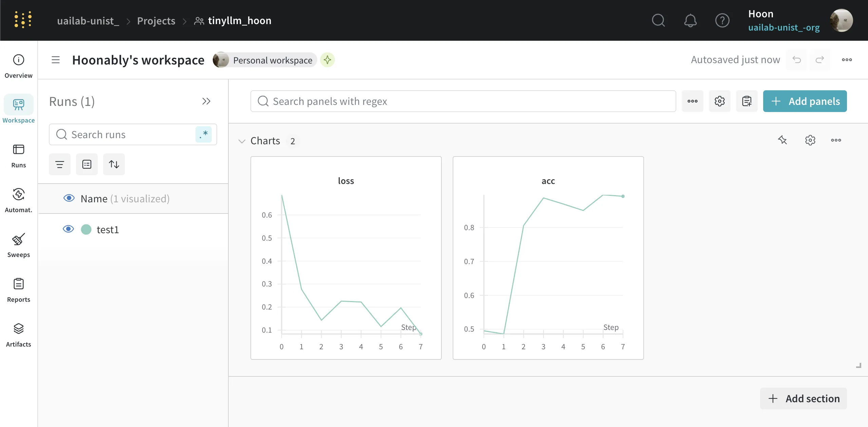Click the help question mark icon
Image resolution: width=868 pixels, height=427 pixels.
coord(722,20)
